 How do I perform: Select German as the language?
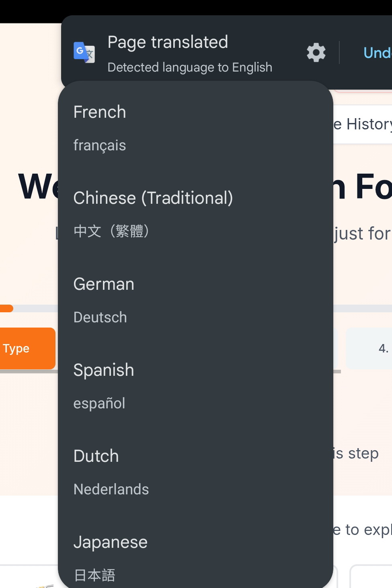[x=104, y=284]
